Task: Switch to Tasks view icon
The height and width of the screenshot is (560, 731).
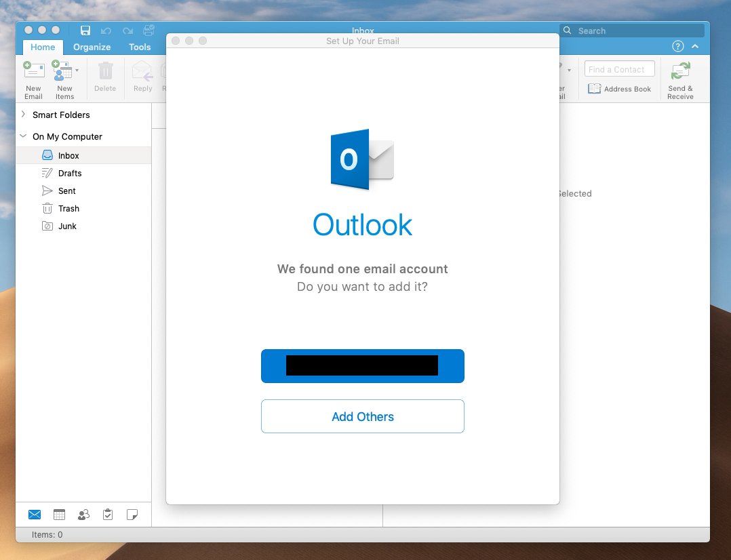Action: tap(108, 515)
